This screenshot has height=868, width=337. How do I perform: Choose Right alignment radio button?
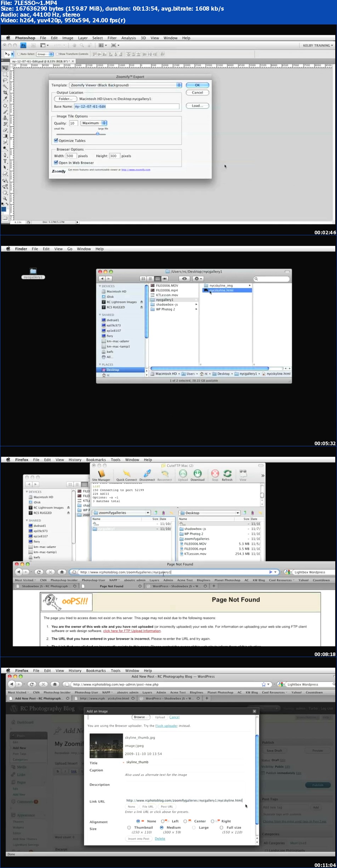tap(212, 821)
